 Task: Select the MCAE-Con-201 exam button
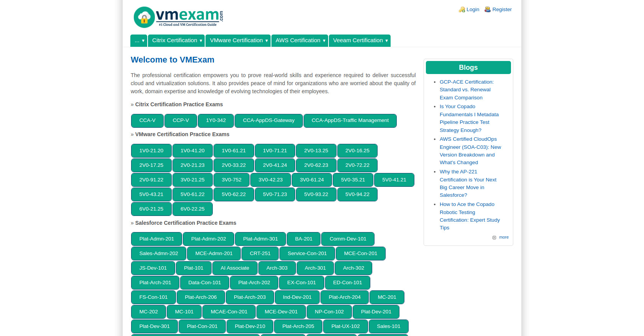(229, 312)
